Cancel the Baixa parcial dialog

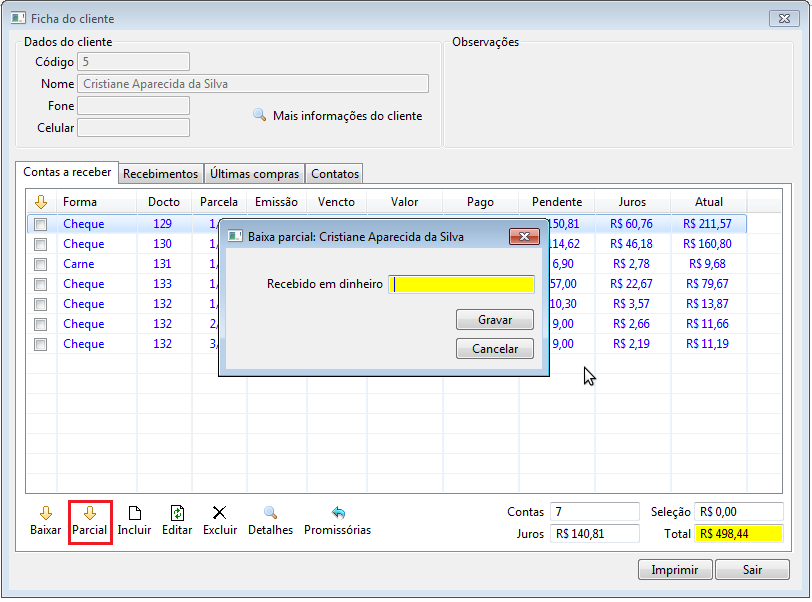(x=495, y=349)
